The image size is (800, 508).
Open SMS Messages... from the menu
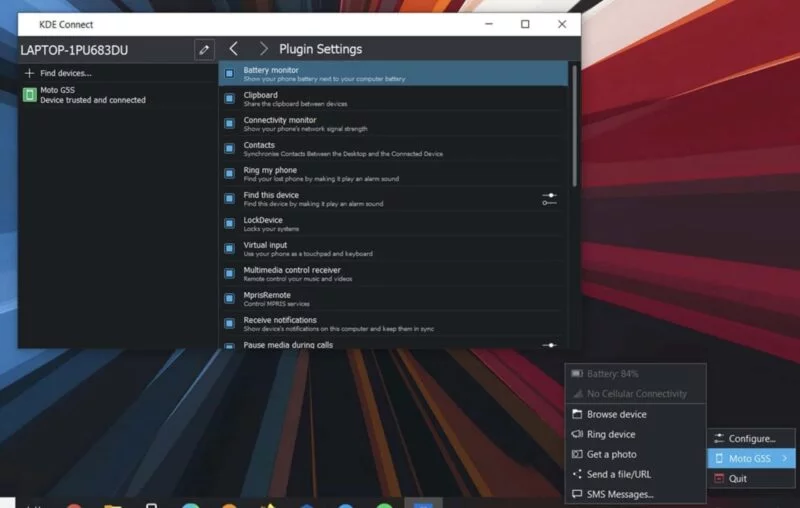click(x=635, y=494)
